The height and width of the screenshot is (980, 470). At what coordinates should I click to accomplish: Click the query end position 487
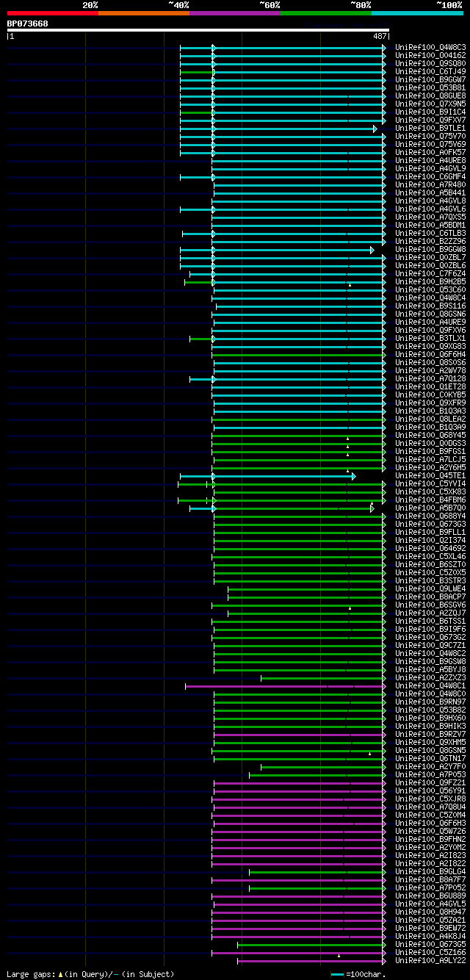[x=380, y=36]
